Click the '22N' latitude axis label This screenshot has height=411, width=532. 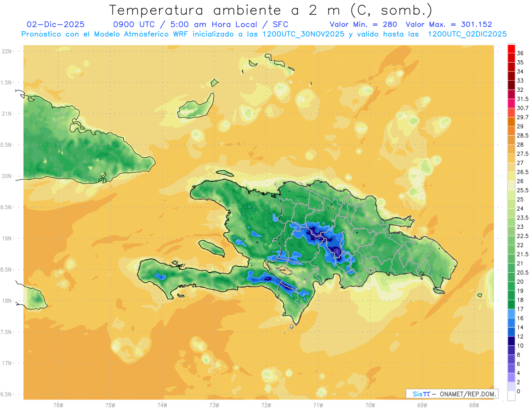(x=6, y=51)
